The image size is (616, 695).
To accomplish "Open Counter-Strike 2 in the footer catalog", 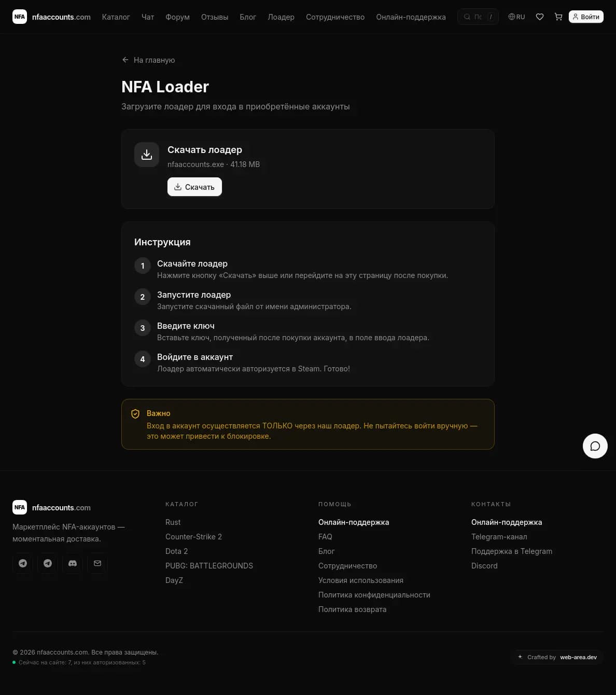I will [x=193, y=537].
